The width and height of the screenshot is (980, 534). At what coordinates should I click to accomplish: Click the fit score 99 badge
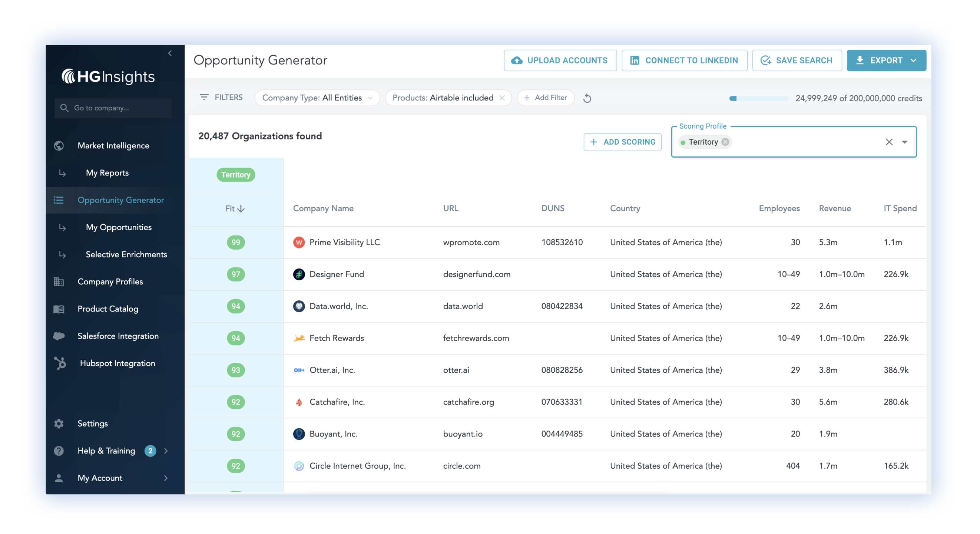(x=236, y=243)
